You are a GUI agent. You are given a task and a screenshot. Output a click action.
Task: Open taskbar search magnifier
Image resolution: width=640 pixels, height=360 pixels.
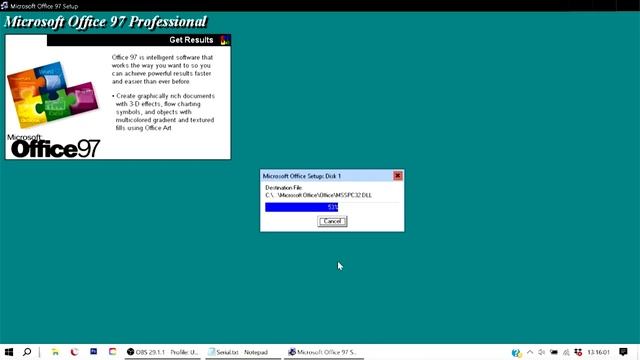(x=27, y=352)
